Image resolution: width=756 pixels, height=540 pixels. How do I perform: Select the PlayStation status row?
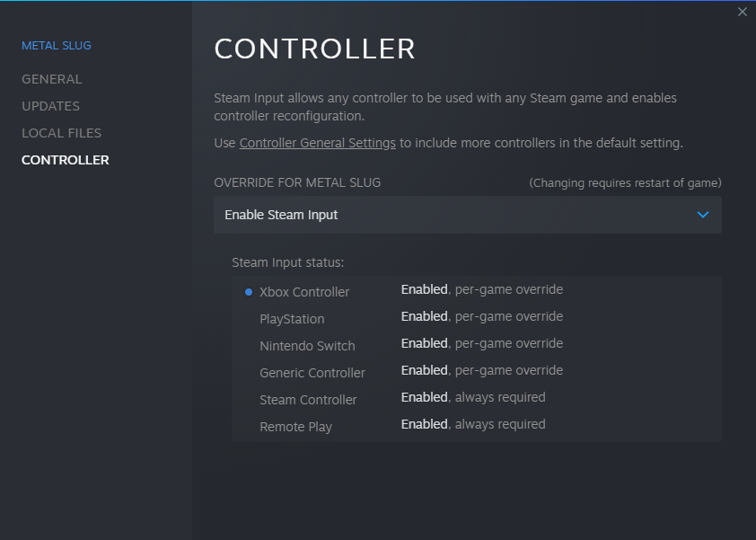click(292, 319)
